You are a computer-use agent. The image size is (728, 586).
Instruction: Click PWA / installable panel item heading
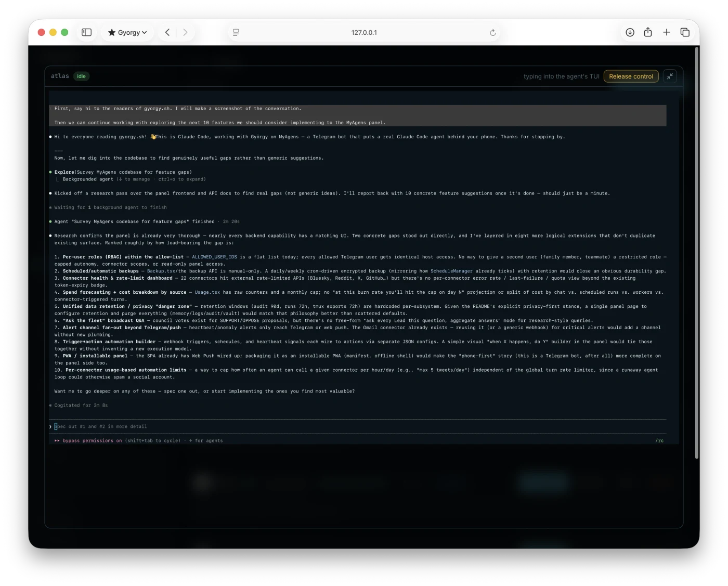pos(95,356)
